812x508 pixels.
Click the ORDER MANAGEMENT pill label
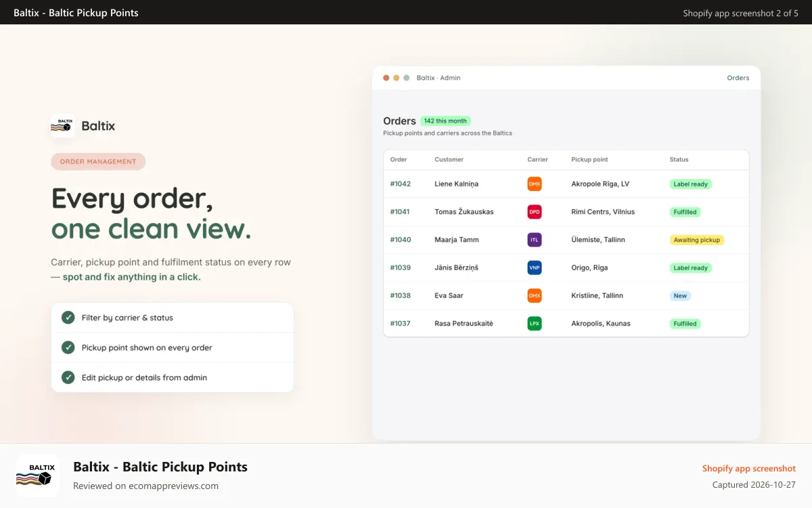(x=98, y=162)
